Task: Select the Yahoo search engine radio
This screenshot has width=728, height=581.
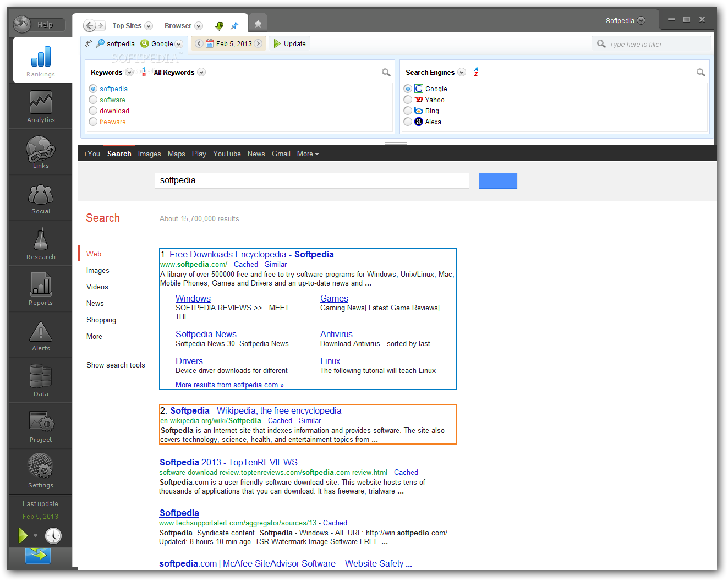Action: (x=408, y=100)
